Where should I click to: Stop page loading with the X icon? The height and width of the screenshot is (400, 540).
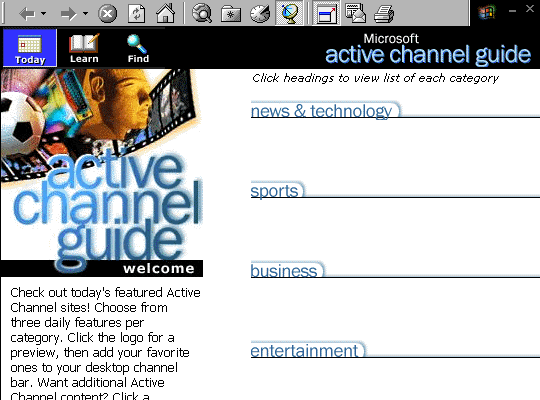[107, 14]
